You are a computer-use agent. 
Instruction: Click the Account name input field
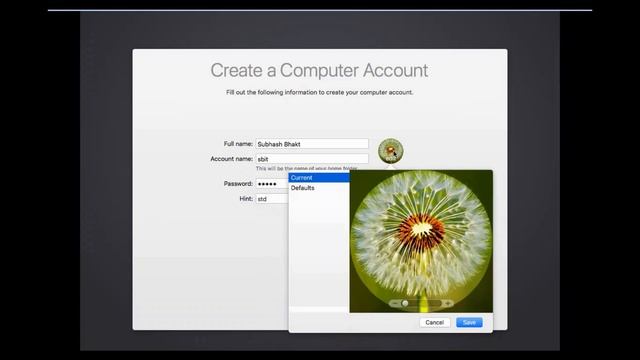312,159
